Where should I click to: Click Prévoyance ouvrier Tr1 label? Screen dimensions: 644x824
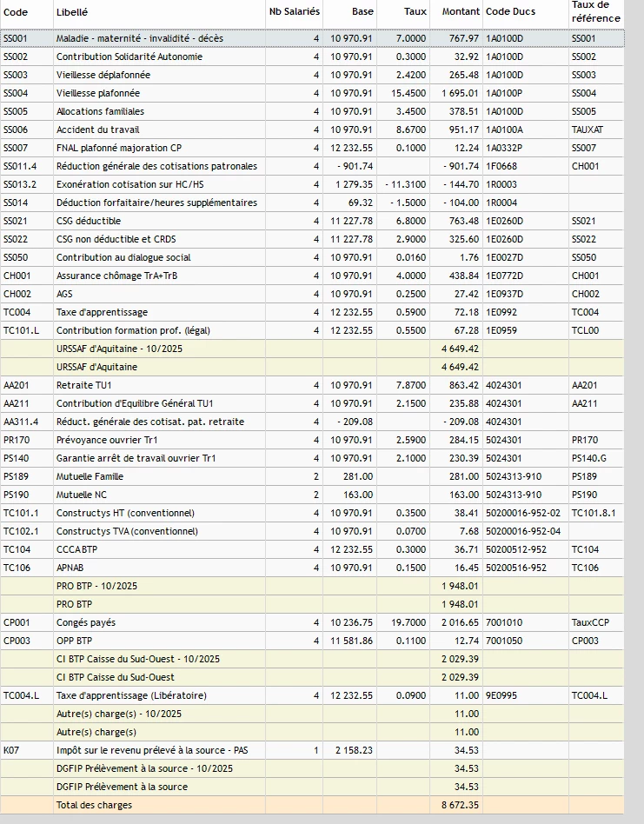click(107, 441)
